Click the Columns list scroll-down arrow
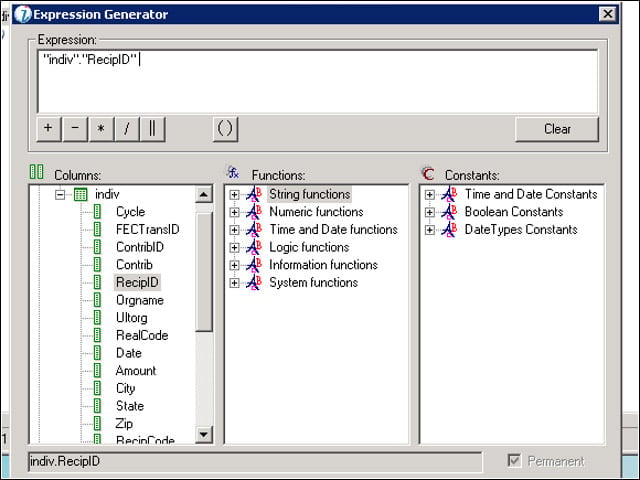 [204, 434]
